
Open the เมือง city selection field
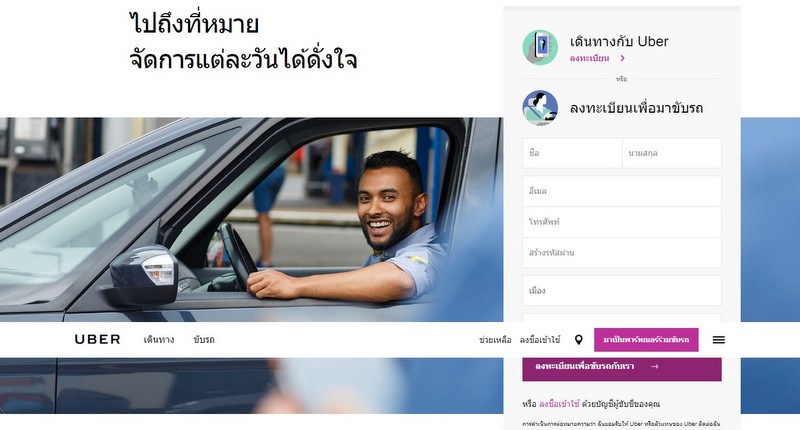pos(622,291)
